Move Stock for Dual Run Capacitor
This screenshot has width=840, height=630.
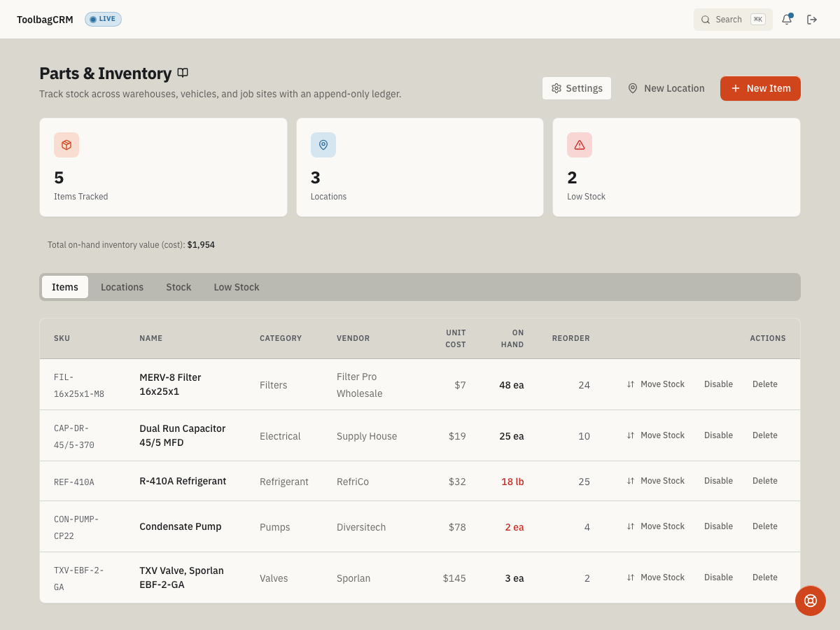(655, 435)
